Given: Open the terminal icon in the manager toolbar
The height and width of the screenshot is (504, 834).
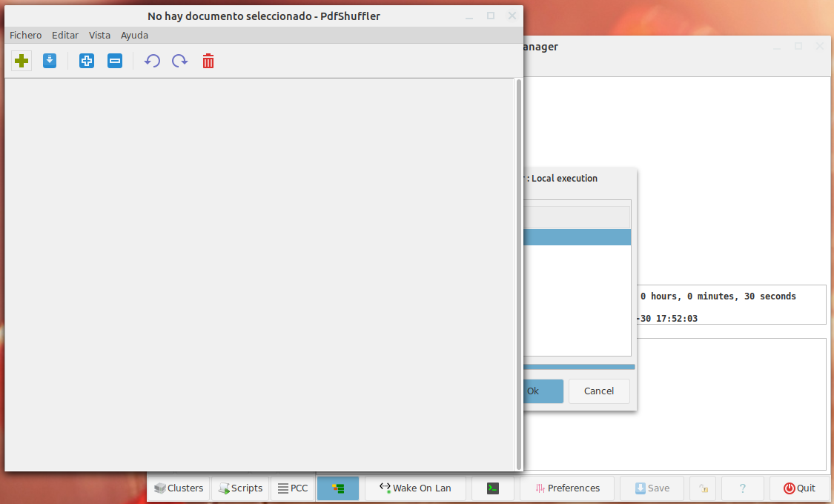Looking at the screenshot, I should point(493,488).
